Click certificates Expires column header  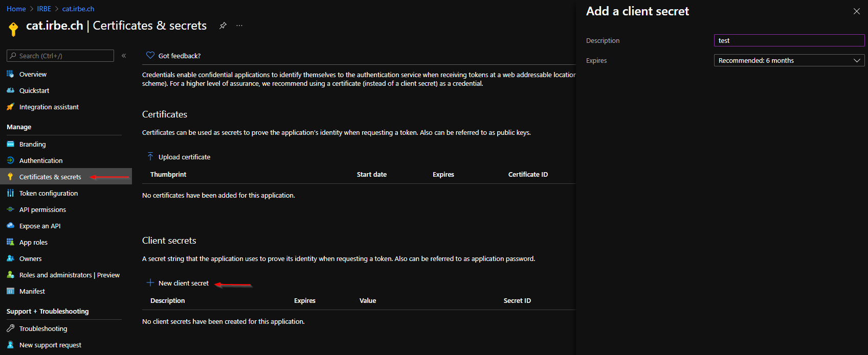click(x=443, y=174)
